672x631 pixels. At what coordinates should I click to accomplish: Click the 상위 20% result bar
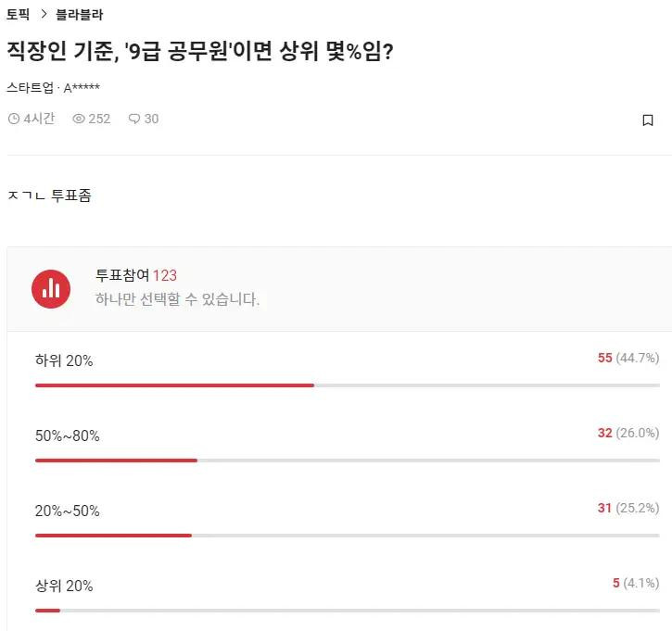pos(48,610)
